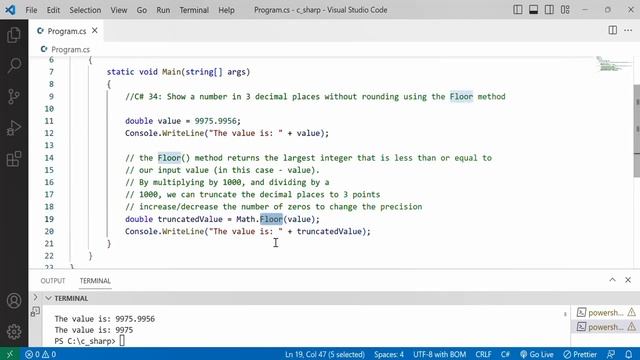Select first powershell terminal entry

(606, 313)
